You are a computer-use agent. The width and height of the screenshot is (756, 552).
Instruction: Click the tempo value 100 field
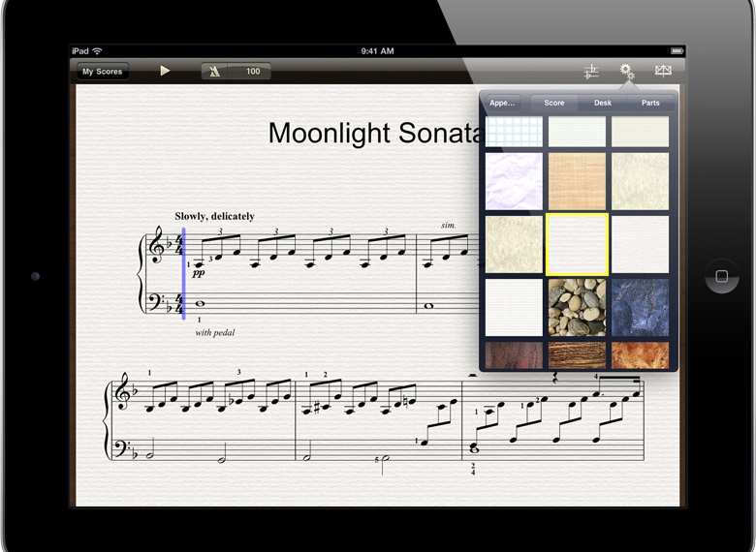(x=252, y=71)
